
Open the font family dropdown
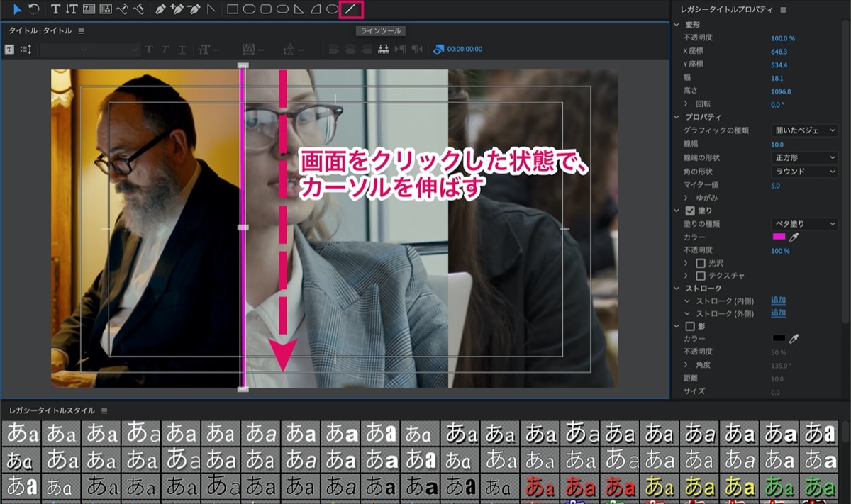[x=65, y=49]
